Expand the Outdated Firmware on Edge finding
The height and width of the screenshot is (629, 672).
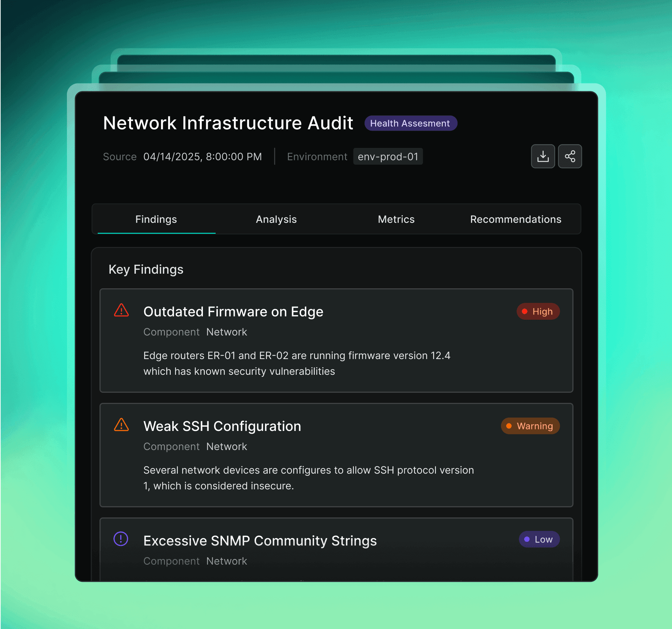[234, 311]
